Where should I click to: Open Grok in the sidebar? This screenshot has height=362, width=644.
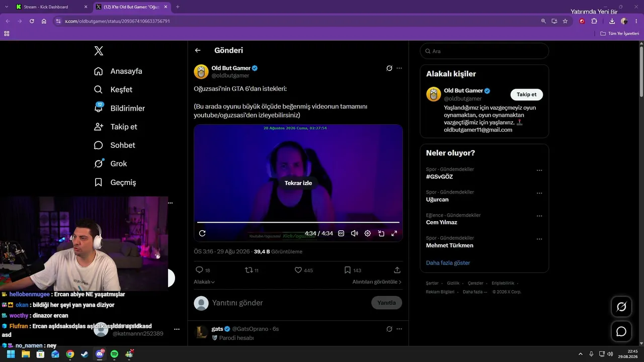(x=110, y=164)
